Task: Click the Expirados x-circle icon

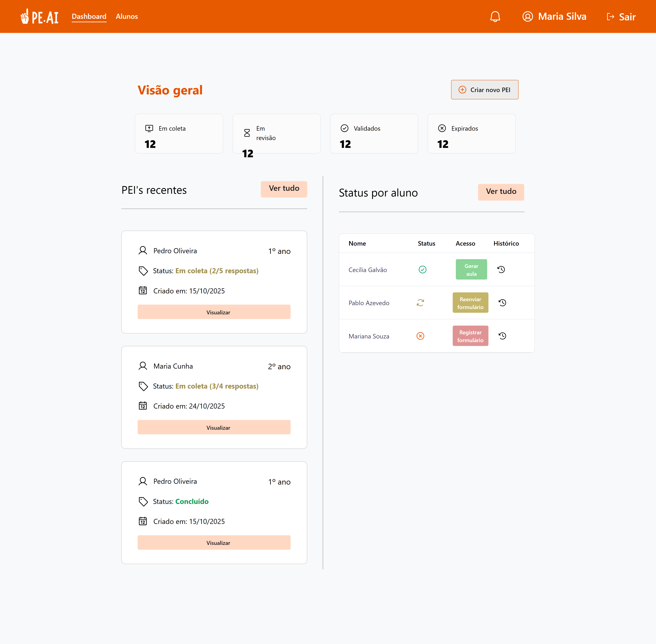Action: point(441,128)
